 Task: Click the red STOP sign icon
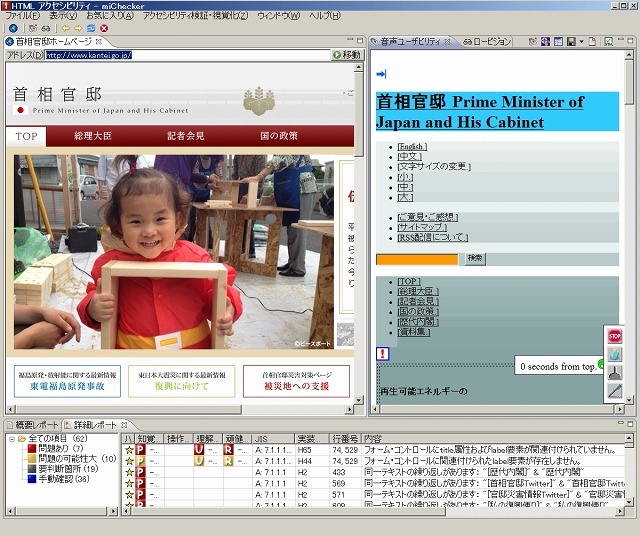(615, 336)
